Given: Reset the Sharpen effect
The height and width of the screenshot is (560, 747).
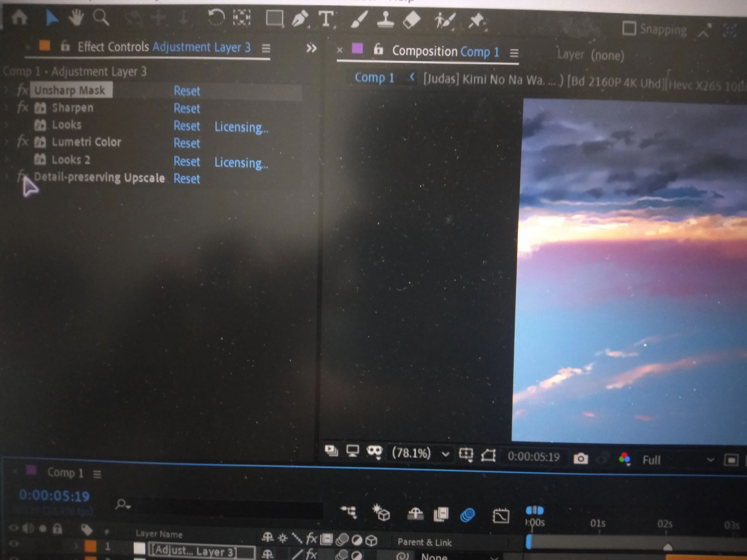Looking at the screenshot, I should (x=187, y=108).
